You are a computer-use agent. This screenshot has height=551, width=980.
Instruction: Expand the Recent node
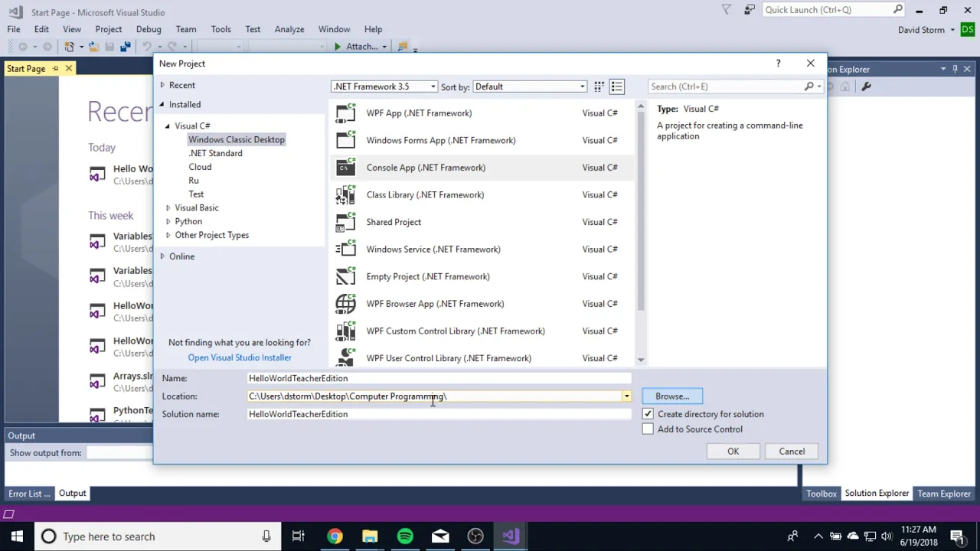click(x=162, y=85)
